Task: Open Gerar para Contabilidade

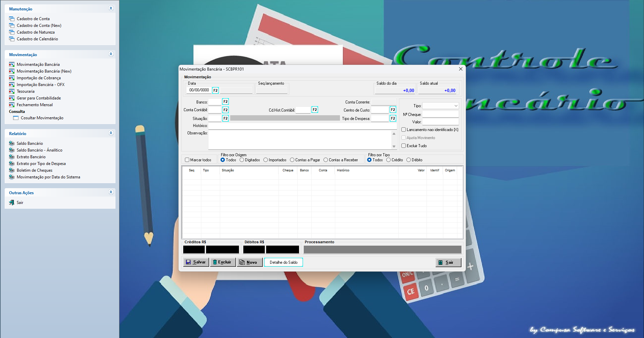Action: point(39,98)
